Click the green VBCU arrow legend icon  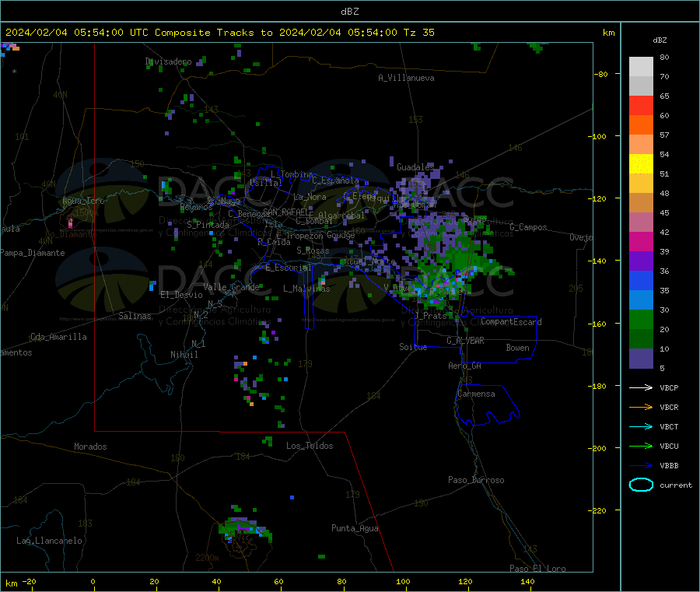coord(641,446)
